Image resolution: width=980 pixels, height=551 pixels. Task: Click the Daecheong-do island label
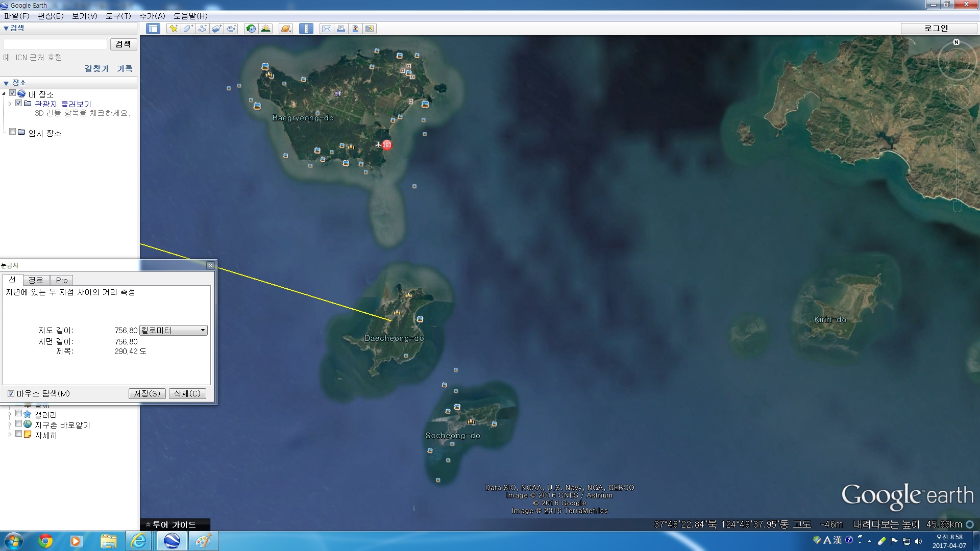pos(394,338)
